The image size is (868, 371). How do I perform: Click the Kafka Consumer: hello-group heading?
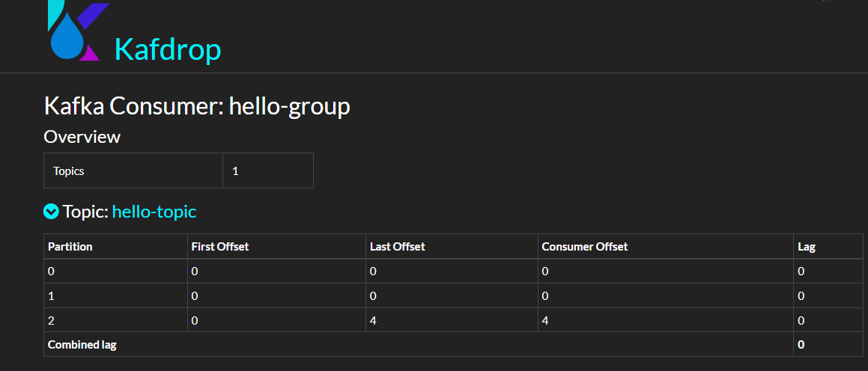tap(197, 106)
